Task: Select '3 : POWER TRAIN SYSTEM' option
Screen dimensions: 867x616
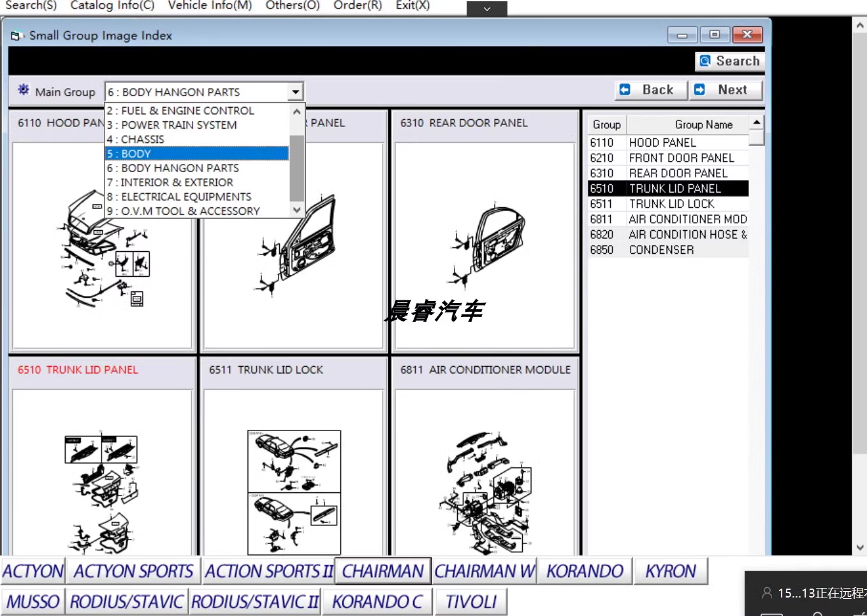Action: coord(196,125)
